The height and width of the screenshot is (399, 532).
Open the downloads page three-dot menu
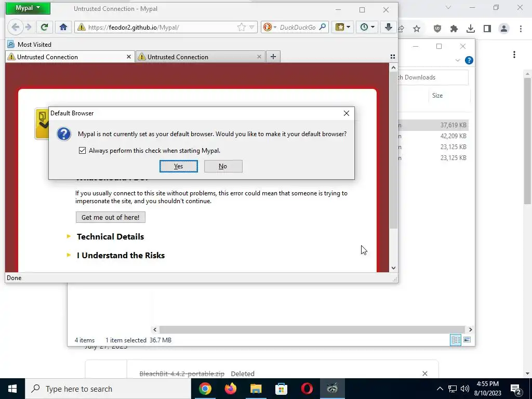(514, 55)
